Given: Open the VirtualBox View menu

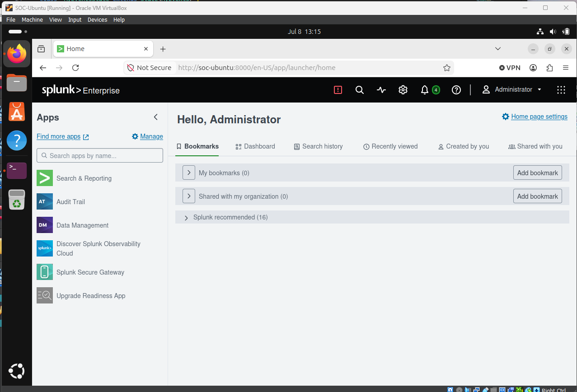Looking at the screenshot, I should click(56, 20).
